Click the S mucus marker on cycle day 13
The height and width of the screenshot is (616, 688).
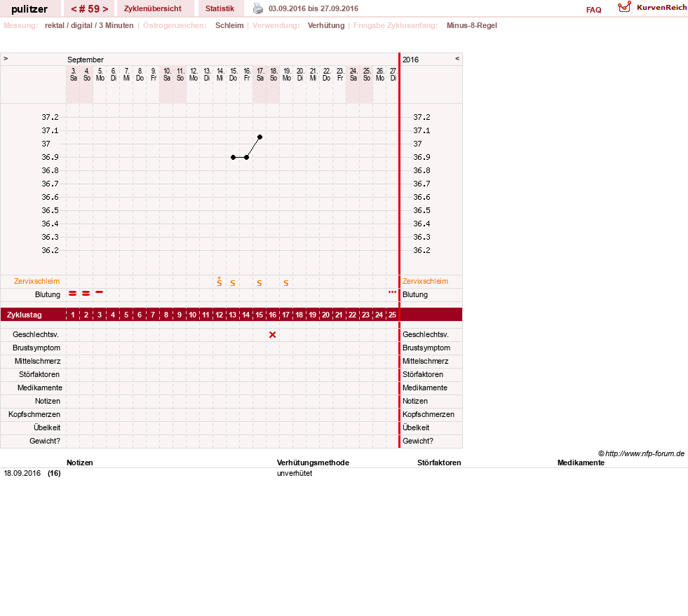pyautogui.click(x=233, y=283)
